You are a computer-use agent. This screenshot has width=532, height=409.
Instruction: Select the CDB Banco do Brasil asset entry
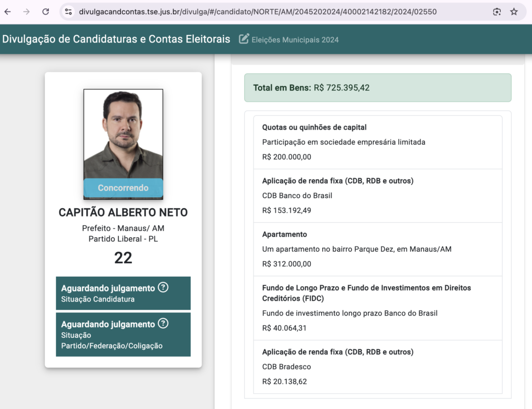[x=378, y=196]
